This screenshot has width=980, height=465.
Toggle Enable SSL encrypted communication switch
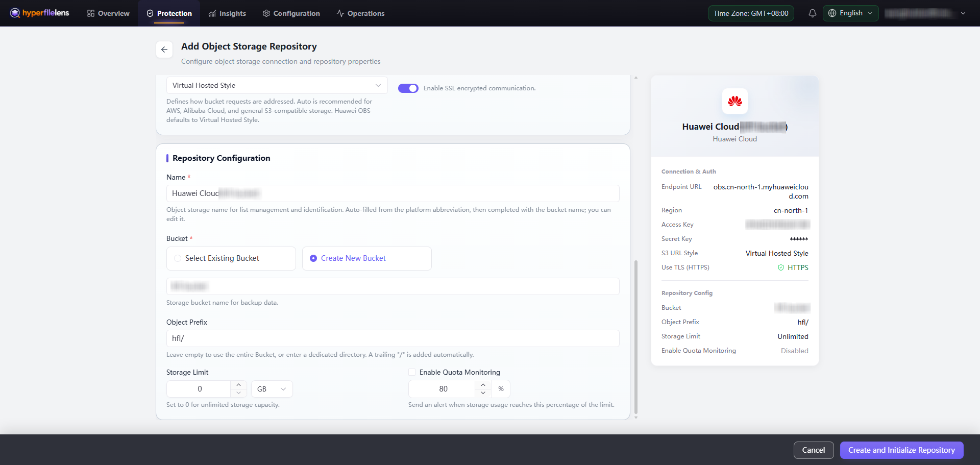click(408, 88)
